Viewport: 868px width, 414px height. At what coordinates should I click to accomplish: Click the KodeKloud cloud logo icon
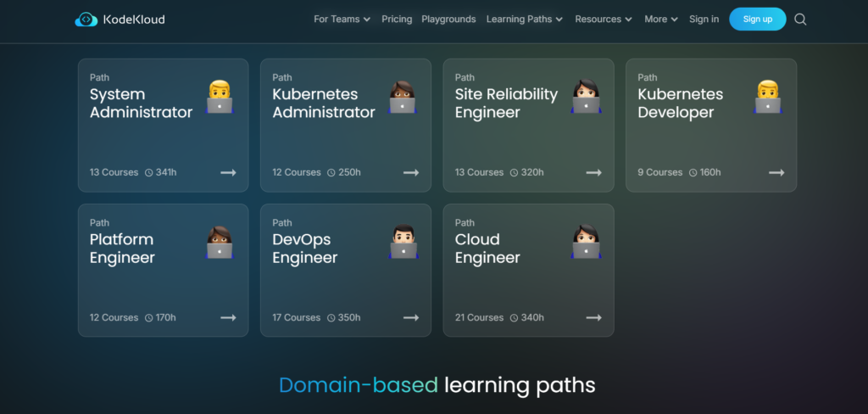[86, 20]
